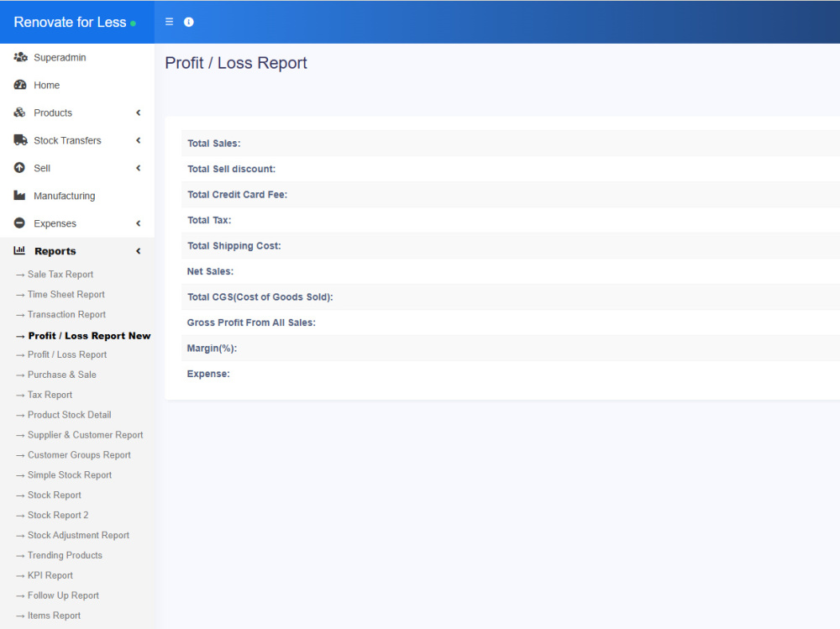The height and width of the screenshot is (629, 840).
Task: Open Tax Report link
Action: [50, 395]
